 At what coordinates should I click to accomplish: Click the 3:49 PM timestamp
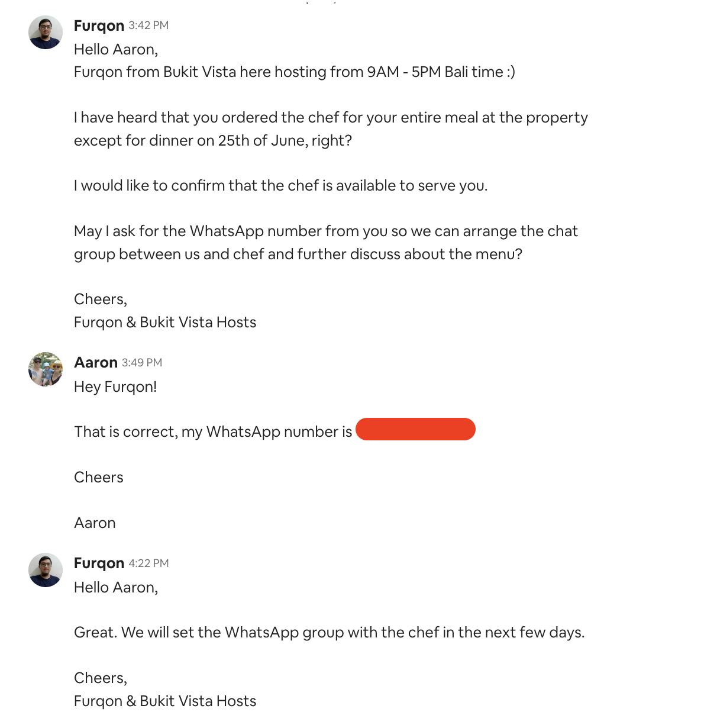(142, 362)
